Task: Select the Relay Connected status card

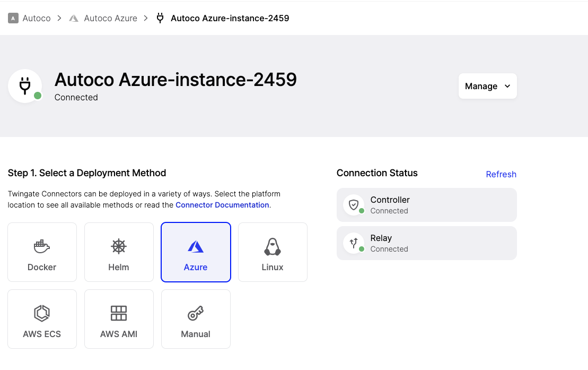Action: [x=426, y=243]
